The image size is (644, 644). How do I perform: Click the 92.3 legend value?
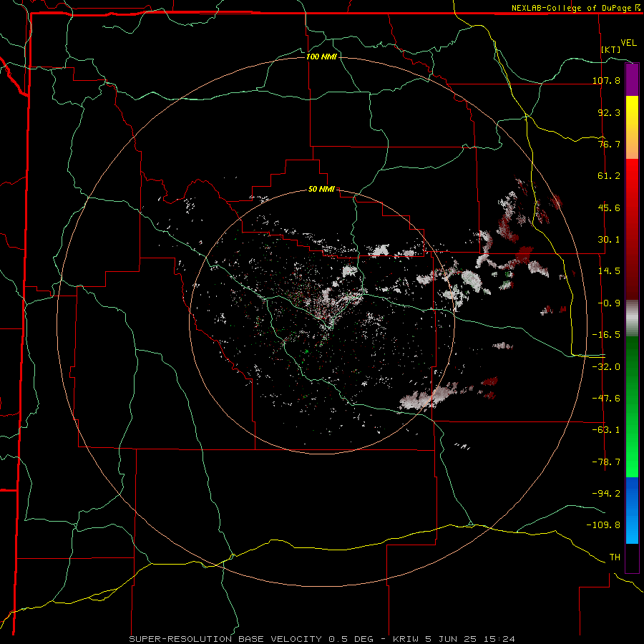pyautogui.click(x=609, y=112)
